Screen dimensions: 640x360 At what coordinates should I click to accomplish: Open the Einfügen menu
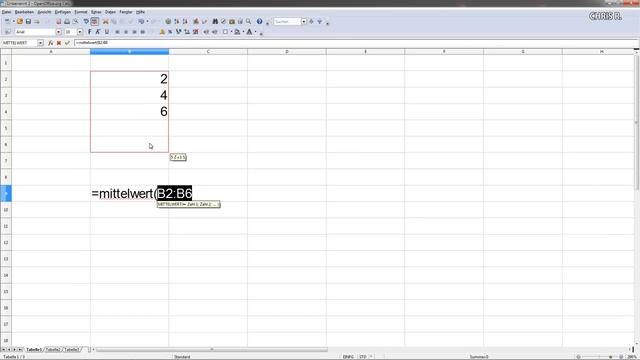coord(63,12)
